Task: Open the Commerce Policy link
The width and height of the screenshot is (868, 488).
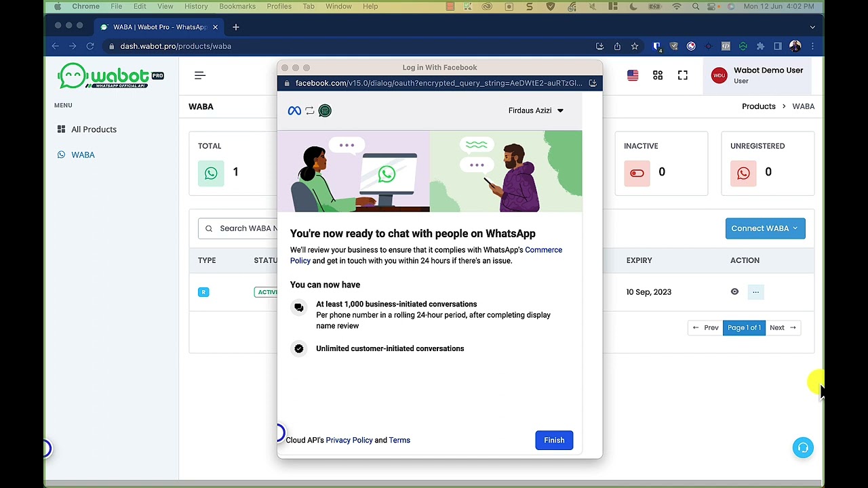Action: tap(427, 255)
